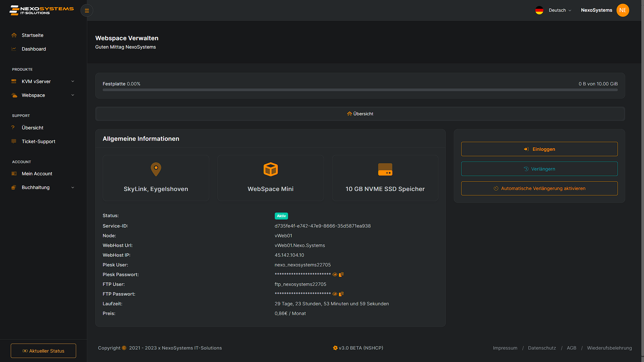
Task: Click the Festplatte usage progress bar
Action: pyautogui.click(x=360, y=90)
